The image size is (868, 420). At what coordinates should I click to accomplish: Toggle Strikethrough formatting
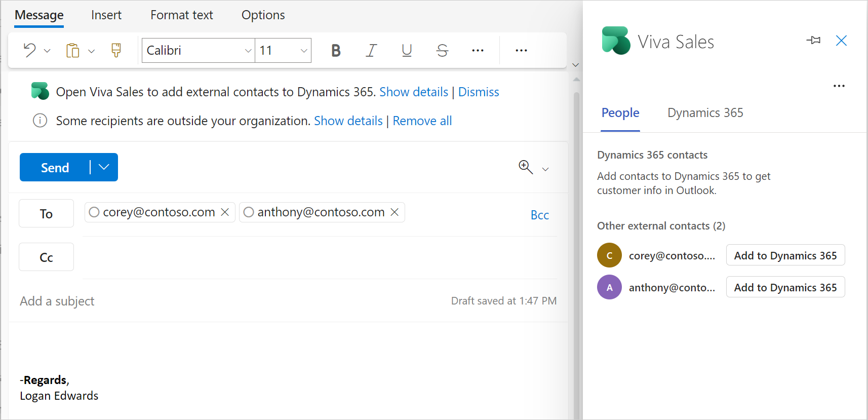442,51
